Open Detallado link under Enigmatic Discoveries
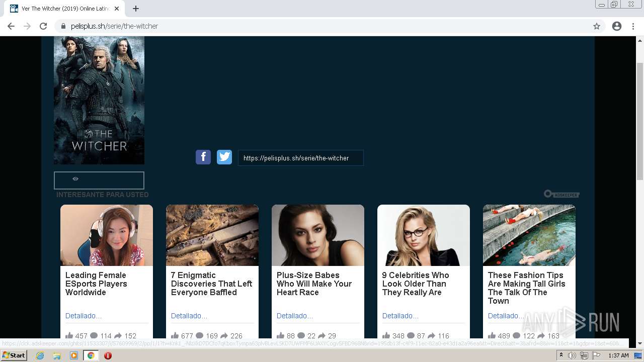The image size is (644, 362). (x=189, y=316)
